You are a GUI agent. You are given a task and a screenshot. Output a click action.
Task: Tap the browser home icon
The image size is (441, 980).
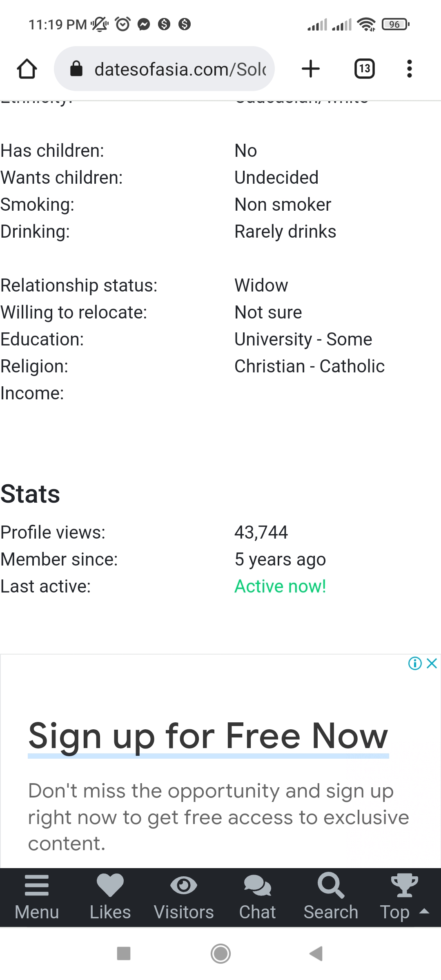point(27,69)
